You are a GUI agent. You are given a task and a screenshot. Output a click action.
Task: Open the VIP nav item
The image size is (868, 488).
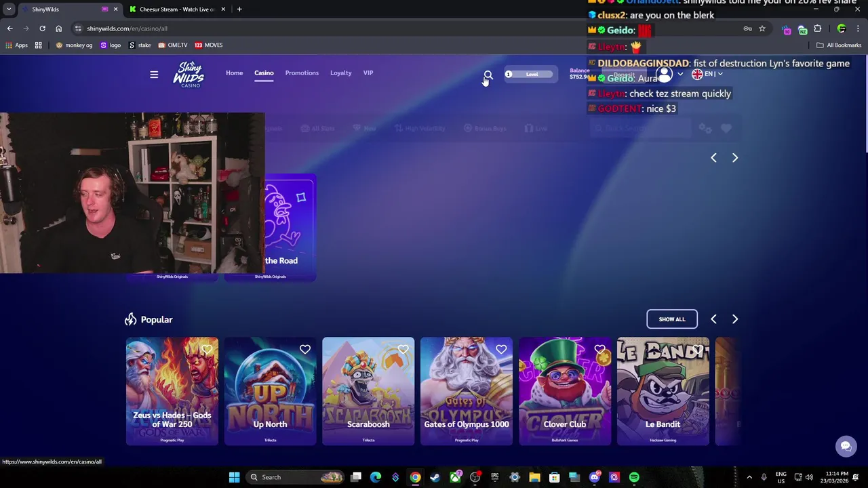point(368,73)
